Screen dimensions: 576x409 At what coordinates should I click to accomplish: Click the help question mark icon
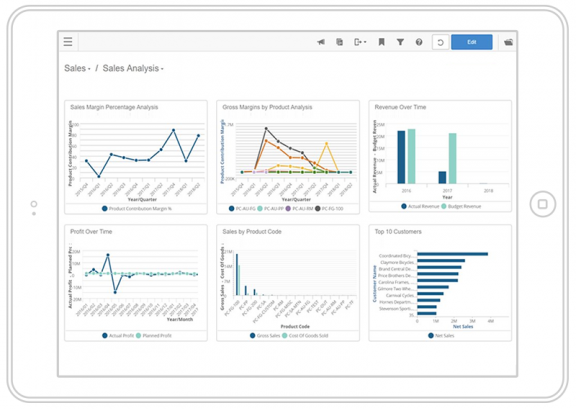click(x=419, y=42)
